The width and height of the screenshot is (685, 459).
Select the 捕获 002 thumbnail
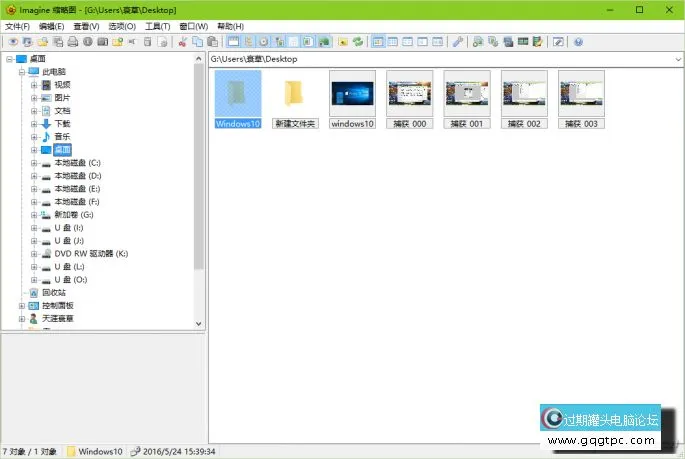(x=524, y=100)
